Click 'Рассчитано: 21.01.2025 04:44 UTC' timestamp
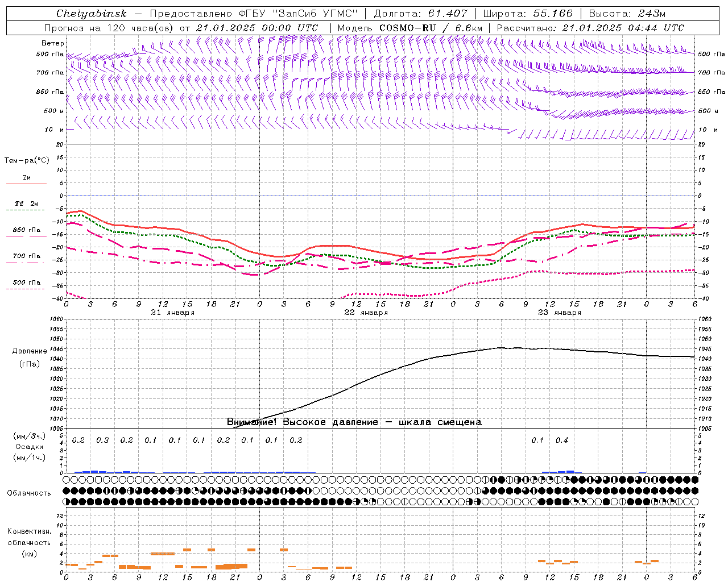Viewport: 728px width, 582px height. [590, 28]
